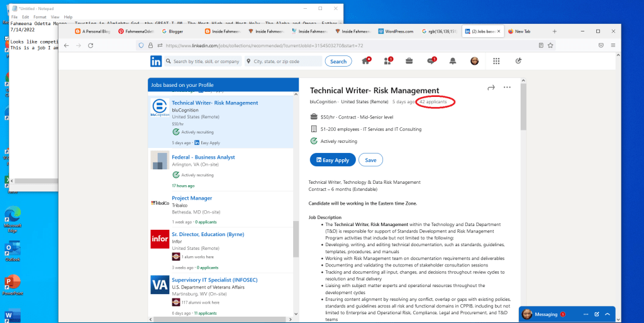
Task: Click the LinkedIn logo icon
Action: pyautogui.click(x=156, y=61)
